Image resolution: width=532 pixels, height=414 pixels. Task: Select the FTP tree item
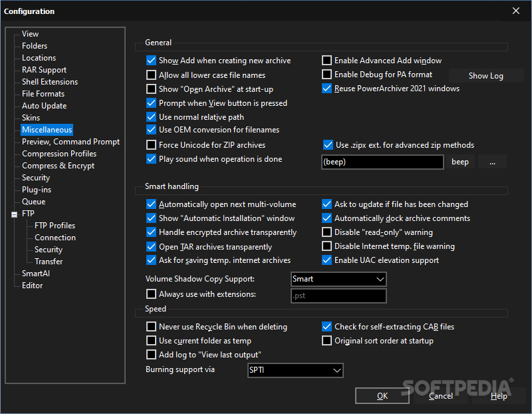click(28, 214)
